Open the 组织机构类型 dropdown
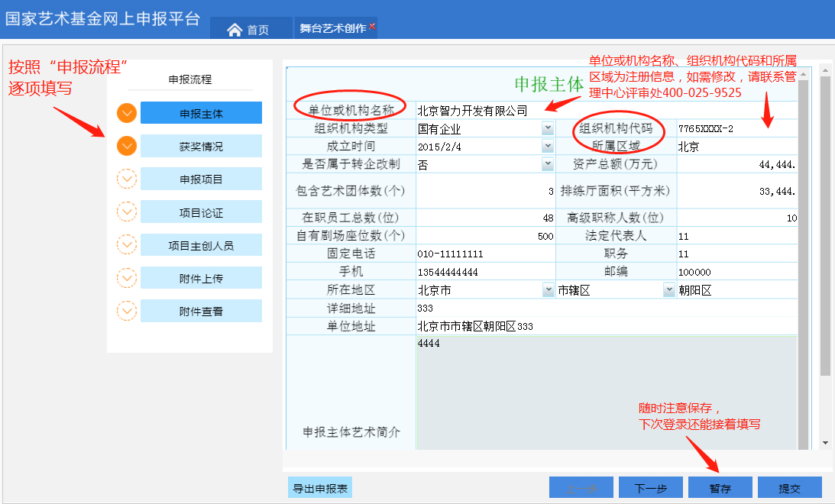835x504 pixels. (548, 128)
